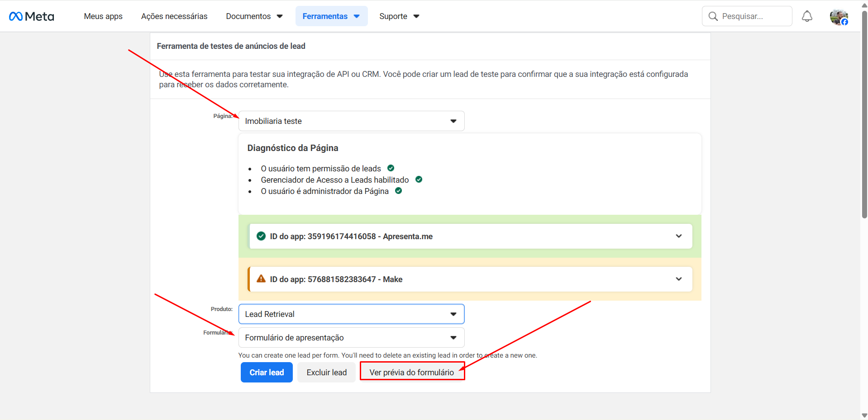868x420 pixels.
Task: Open the notifications bell
Action: [x=807, y=16]
